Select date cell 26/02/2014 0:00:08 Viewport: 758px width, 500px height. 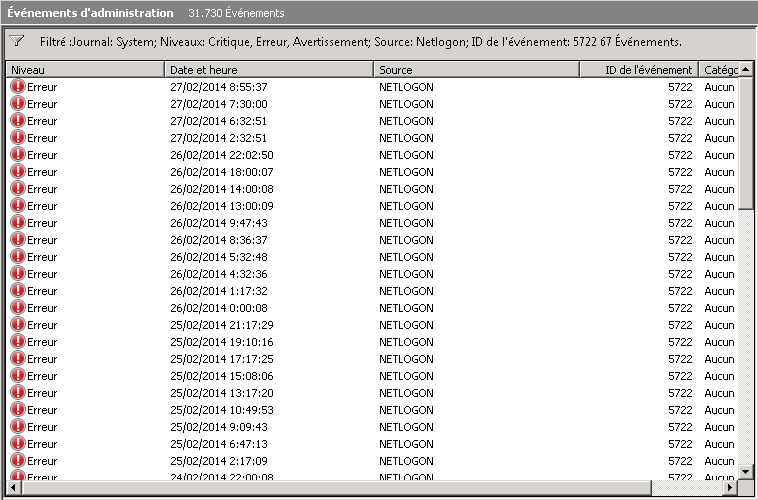click(x=219, y=308)
